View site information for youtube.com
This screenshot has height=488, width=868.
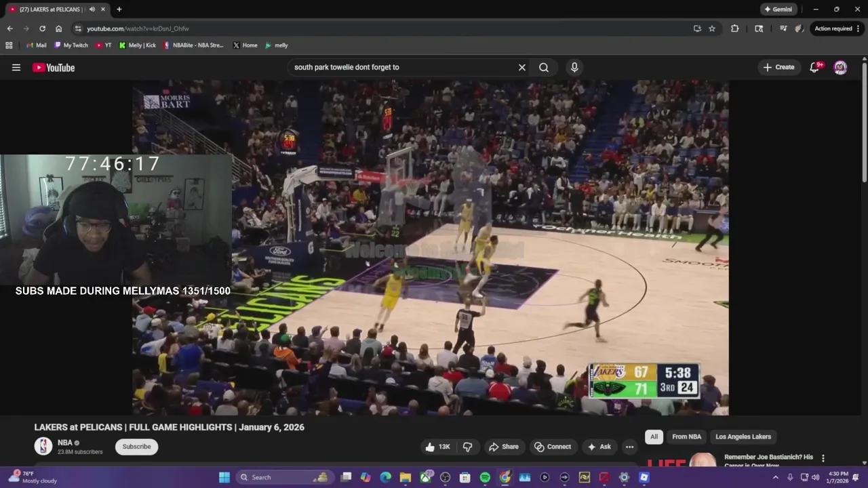pyautogui.click(x=78, y=28)
